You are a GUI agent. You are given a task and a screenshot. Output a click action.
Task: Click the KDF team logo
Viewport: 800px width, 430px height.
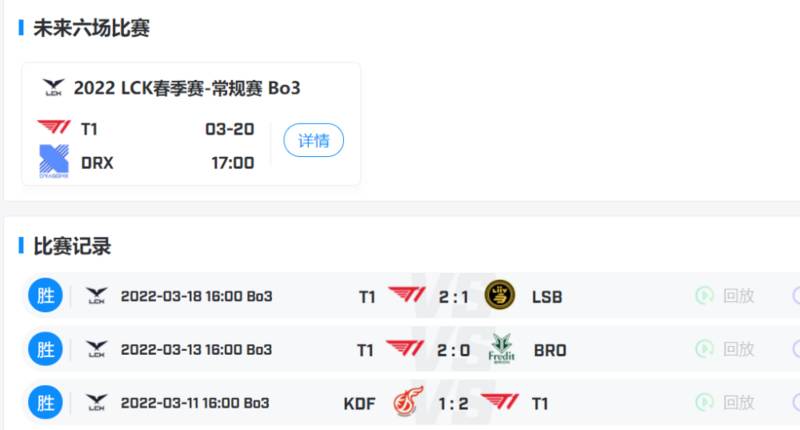click(x=405, y=403)
